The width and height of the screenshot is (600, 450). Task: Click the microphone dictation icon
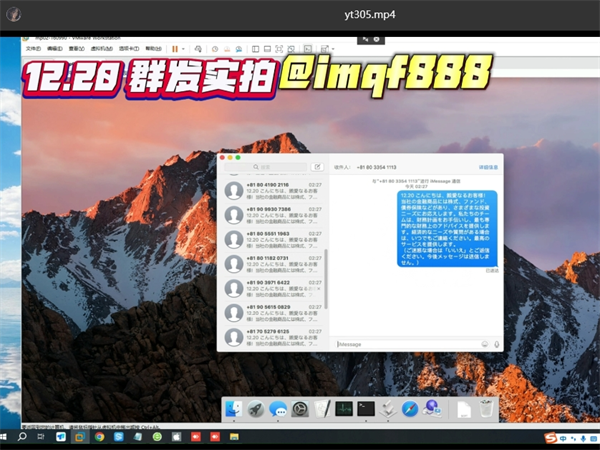(x=496, y=344)
